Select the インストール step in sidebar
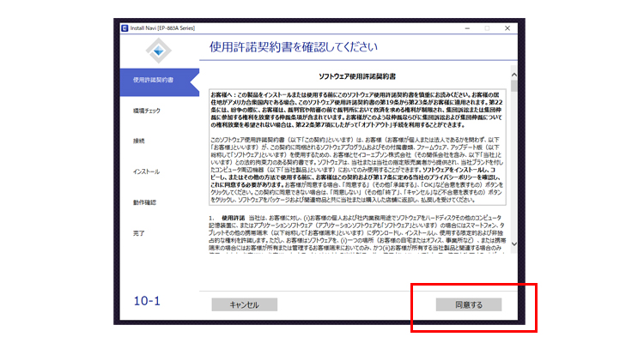Screen dimensions: 644x343 [x=146, y=171]
